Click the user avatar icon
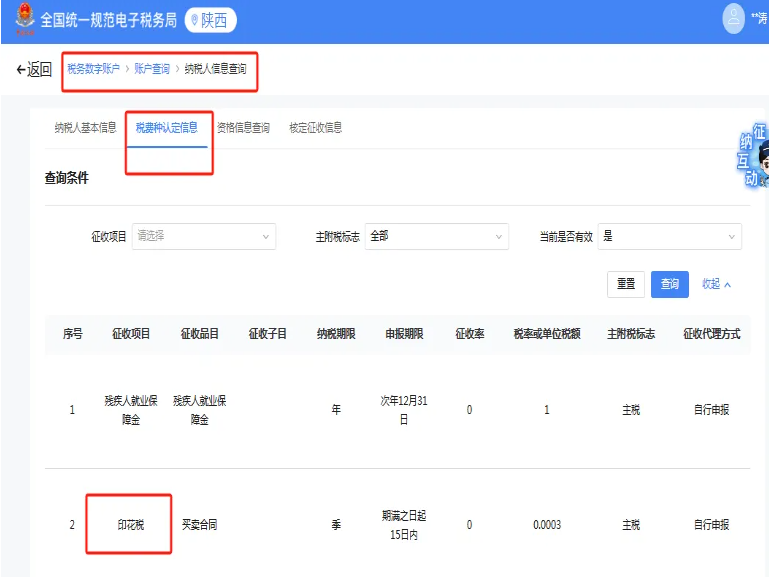This screenshot has width=769, height=577. click(734, 19)
